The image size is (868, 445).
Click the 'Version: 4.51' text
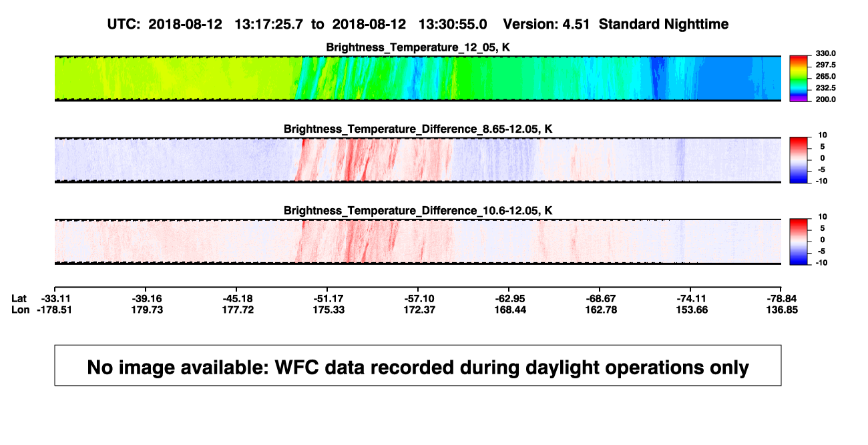point(548,24)
